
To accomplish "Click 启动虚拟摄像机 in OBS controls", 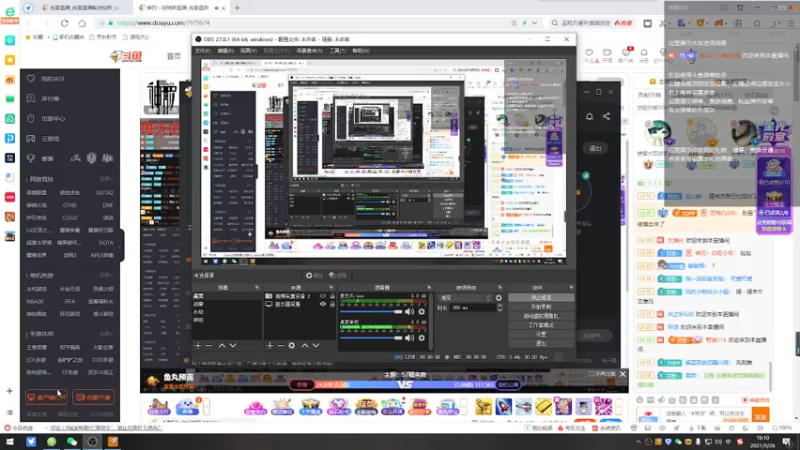I will pos(541,316).
